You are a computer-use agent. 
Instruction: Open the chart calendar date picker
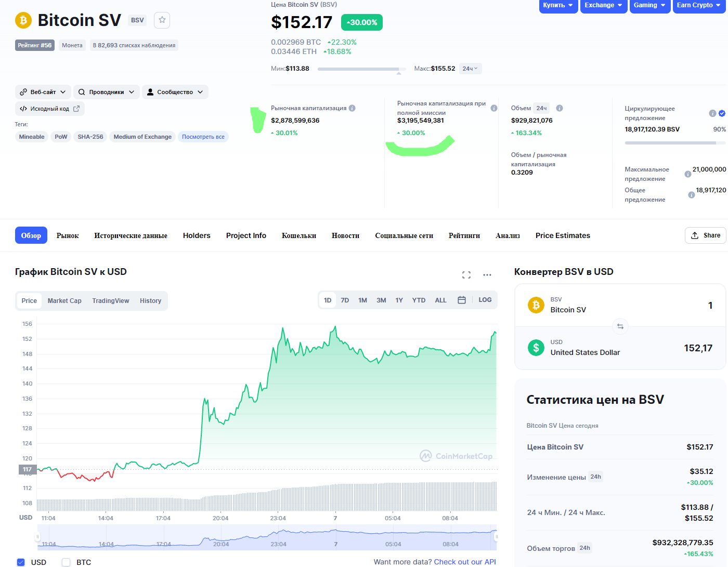(461, 300)
